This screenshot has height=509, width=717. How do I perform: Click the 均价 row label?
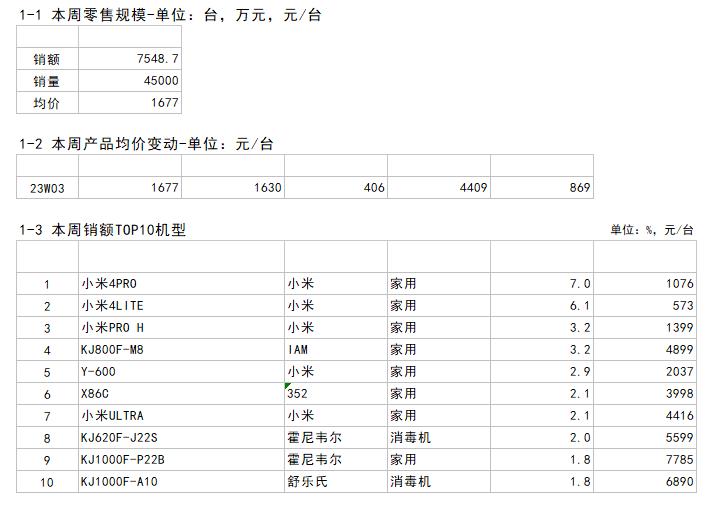coord(47,102)
